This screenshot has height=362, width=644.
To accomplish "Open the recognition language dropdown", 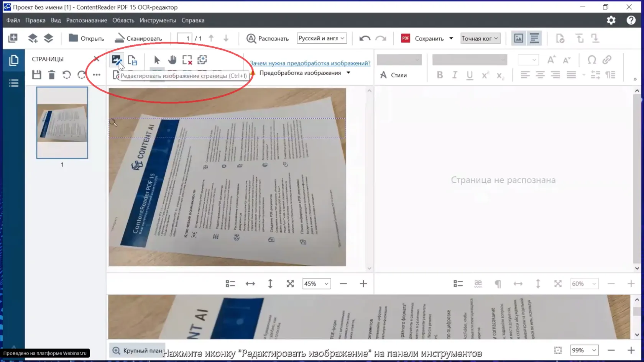I will coord(322,38).
